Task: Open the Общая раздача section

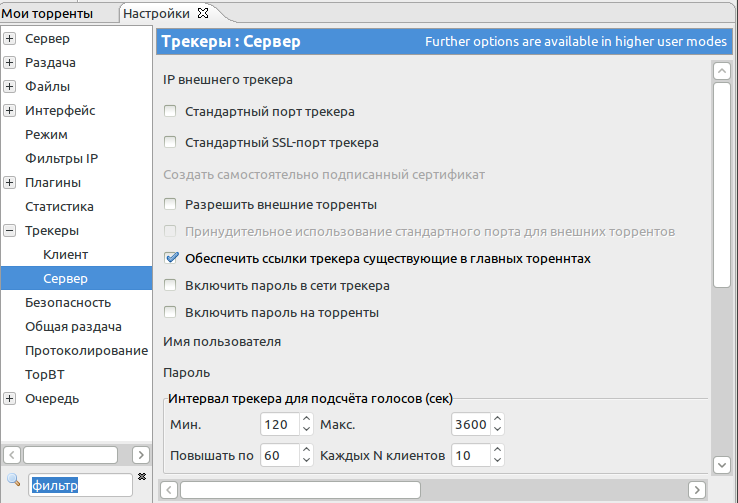Action: point(73,327)
